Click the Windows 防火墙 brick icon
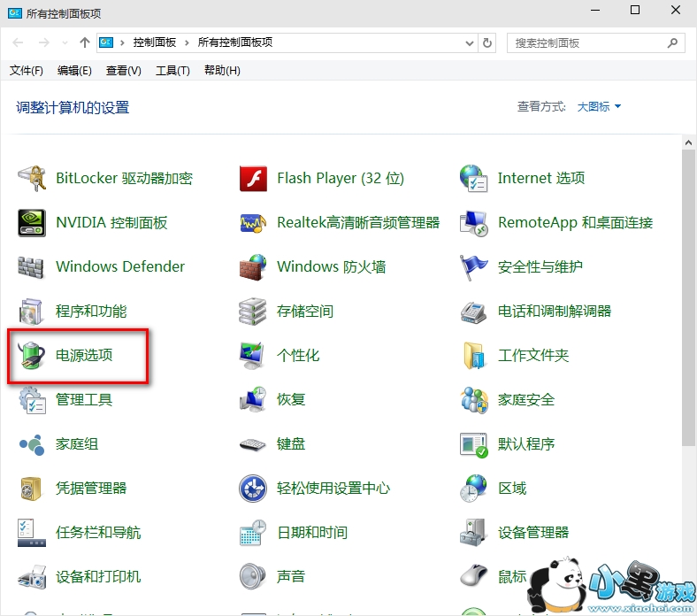Screen dimensions: 697x616 coord(253,267)
